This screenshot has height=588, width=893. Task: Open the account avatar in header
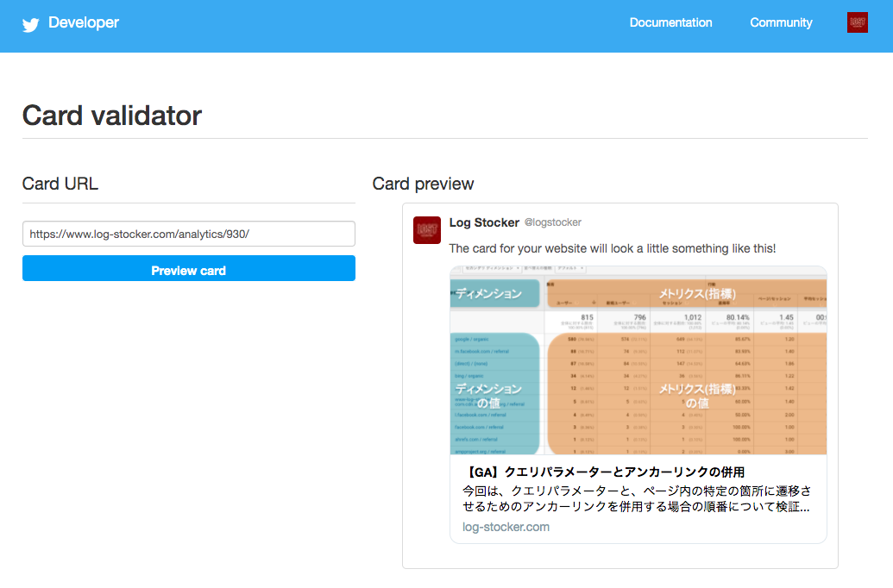[857, 22]
